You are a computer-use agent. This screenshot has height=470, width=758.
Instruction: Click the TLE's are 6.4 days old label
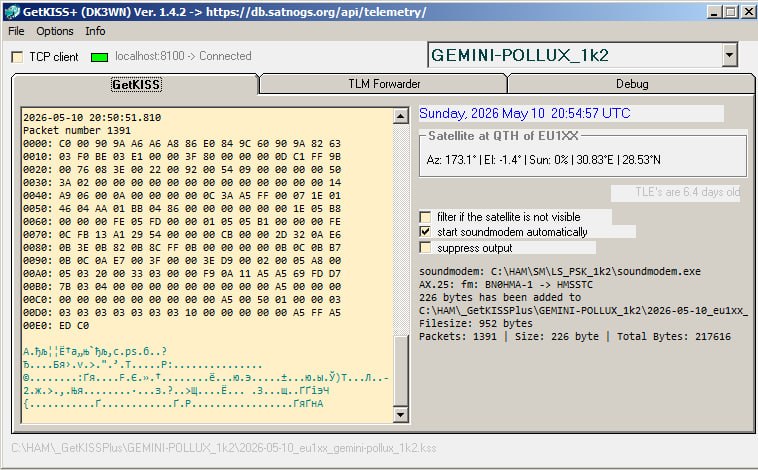687,192
